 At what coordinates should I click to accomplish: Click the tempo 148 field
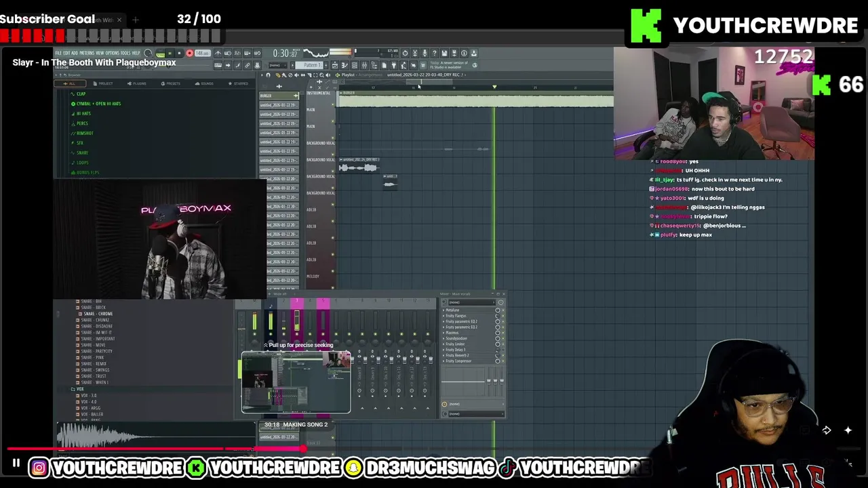203,53
